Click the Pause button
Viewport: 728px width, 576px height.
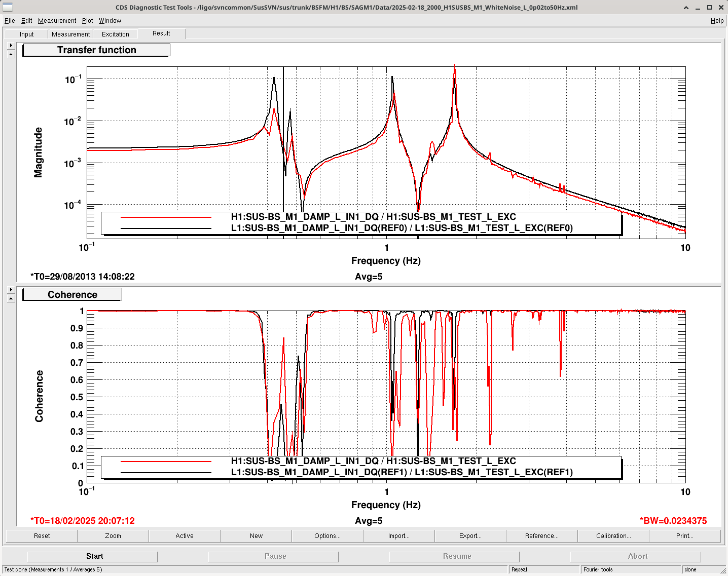[x=273, y=556]
